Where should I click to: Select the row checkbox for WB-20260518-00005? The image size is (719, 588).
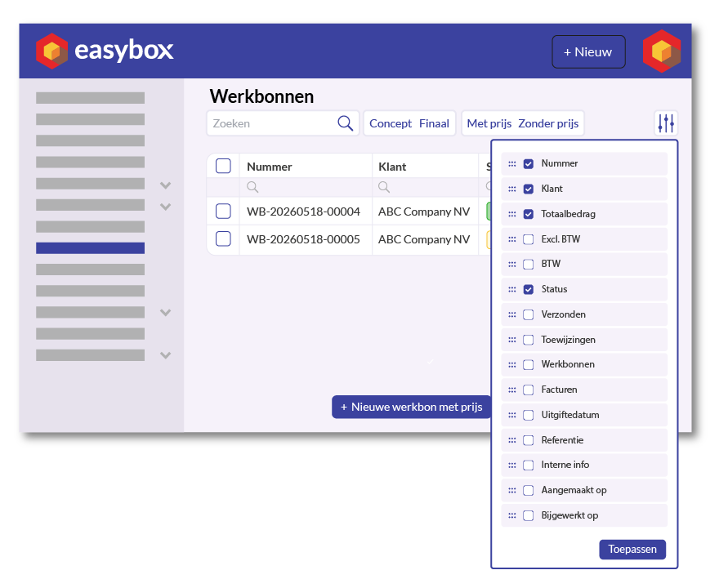[x=223, y=238]
